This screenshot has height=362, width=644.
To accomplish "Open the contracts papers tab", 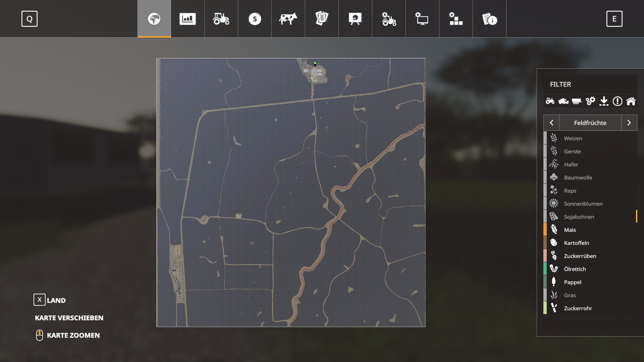I will (322, 19).
